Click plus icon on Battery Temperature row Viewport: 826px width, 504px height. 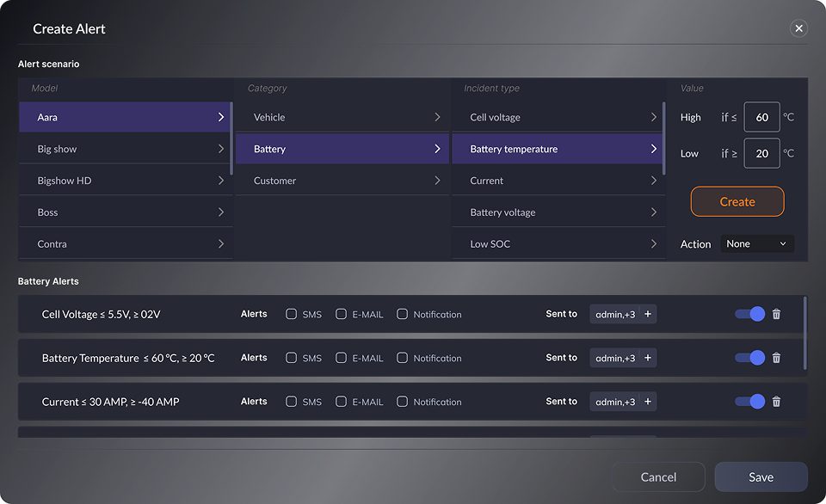tap(648, 358)
